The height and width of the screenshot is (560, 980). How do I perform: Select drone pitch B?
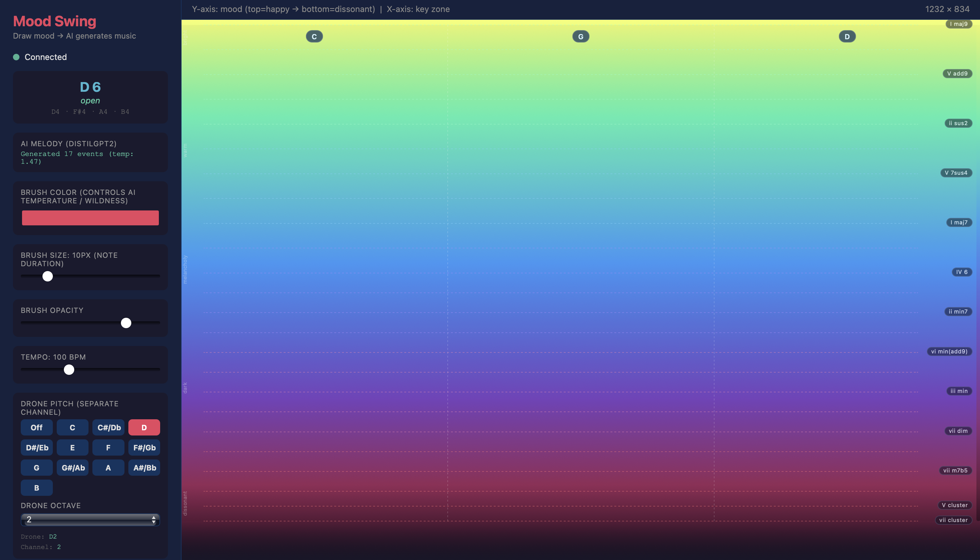coord(37,487)
